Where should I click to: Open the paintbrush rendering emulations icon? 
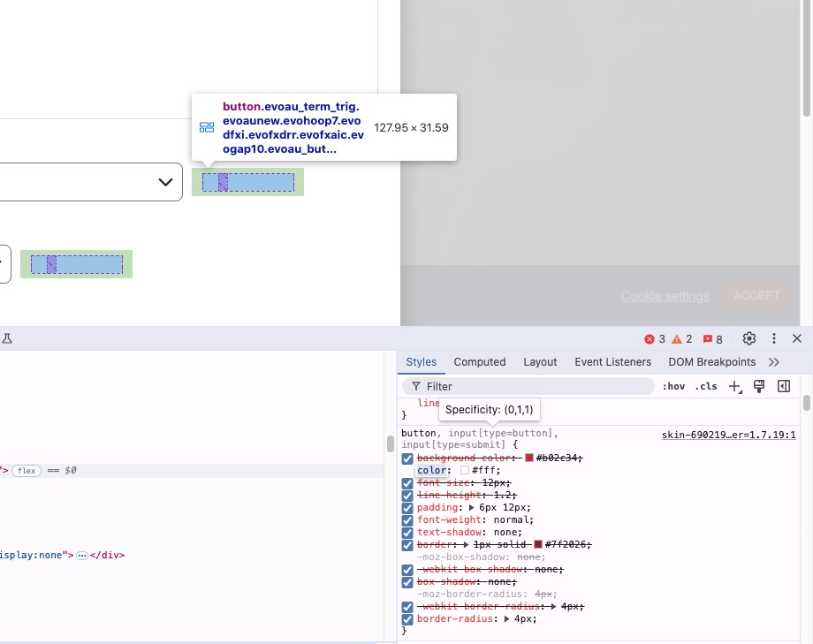coord(758,386)
